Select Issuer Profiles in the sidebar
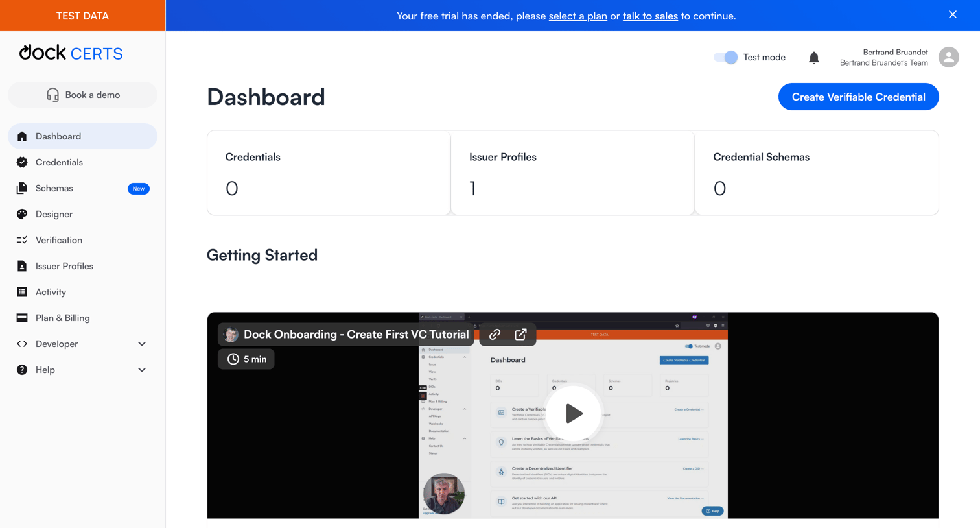The image size is (980, 528). point(82,266)
